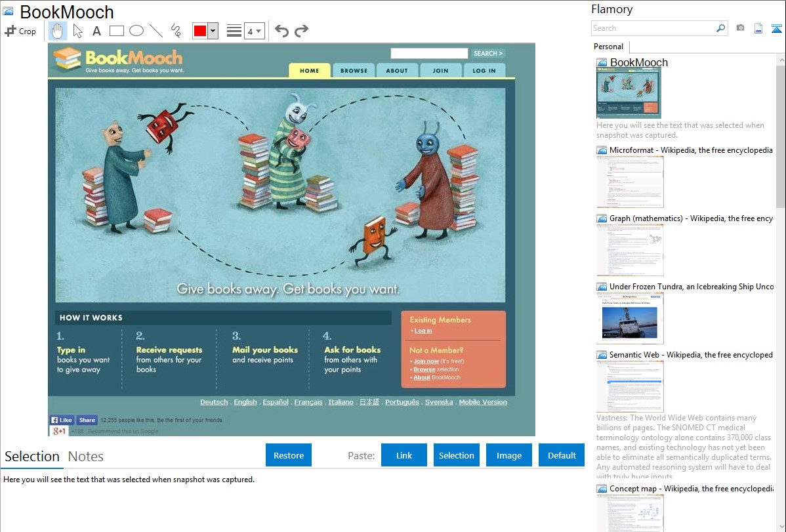
Task: Open the Under Frozen Tundra snapshot thumbnail
Action: (x=630, y=318)
